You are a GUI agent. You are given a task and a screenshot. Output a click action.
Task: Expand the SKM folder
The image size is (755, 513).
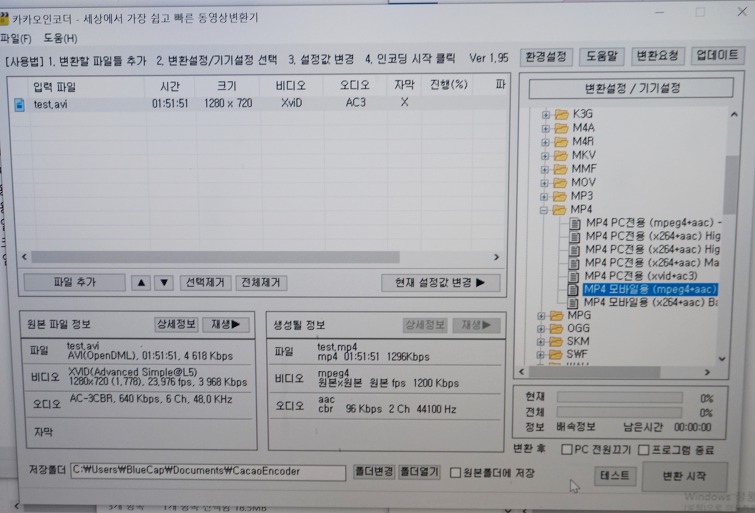[x=540, y=342]
